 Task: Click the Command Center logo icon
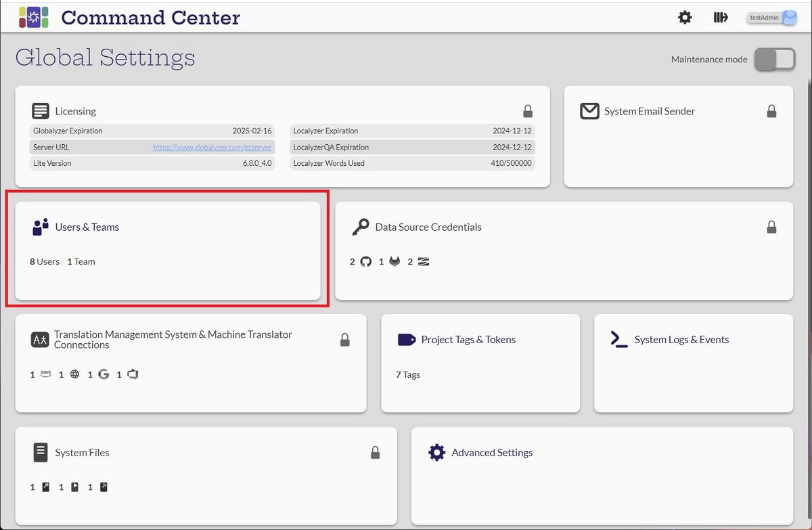click(33, 18)
